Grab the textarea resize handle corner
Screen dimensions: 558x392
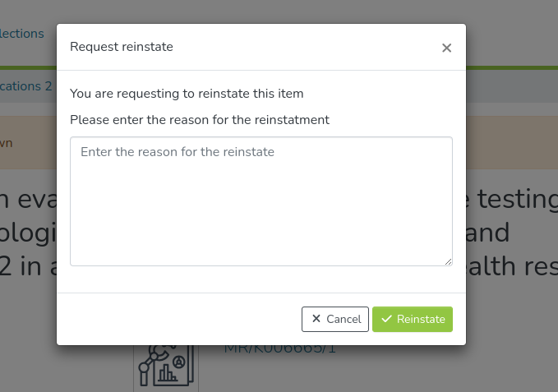[448, 261]
